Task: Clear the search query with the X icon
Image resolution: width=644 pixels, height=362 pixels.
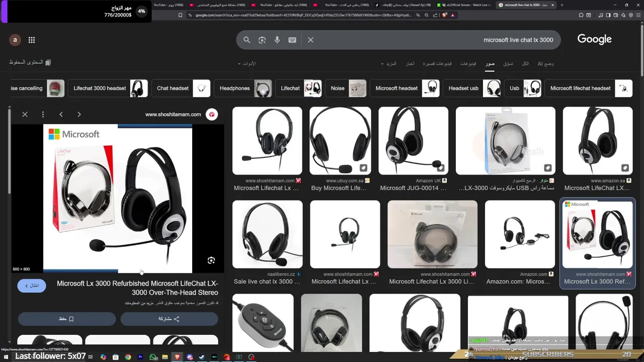Action: [310, 40]
